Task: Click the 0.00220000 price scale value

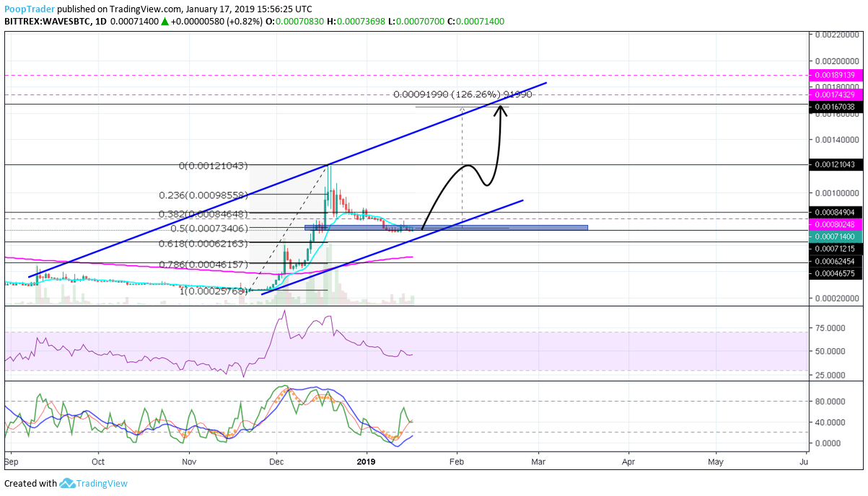Action: click(836, 34)
